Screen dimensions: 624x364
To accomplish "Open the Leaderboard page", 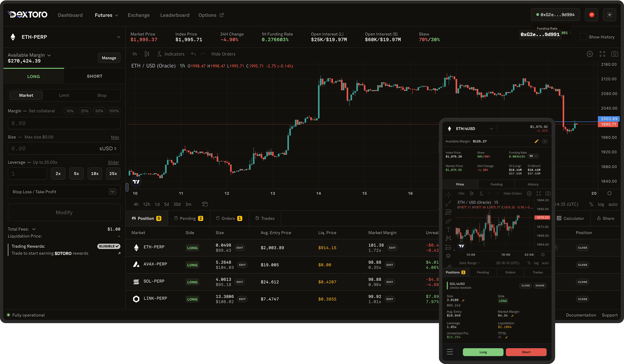I will click(x=175, y=15).
